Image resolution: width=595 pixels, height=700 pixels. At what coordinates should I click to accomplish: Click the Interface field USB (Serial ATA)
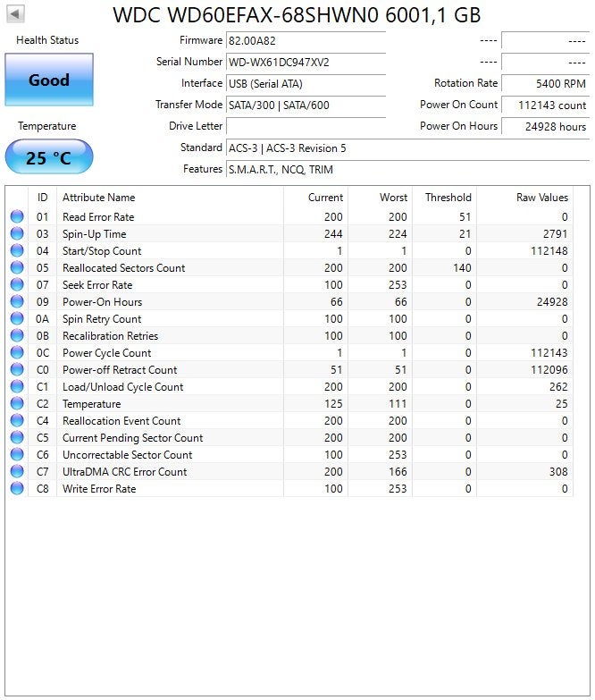click(306, 83)
